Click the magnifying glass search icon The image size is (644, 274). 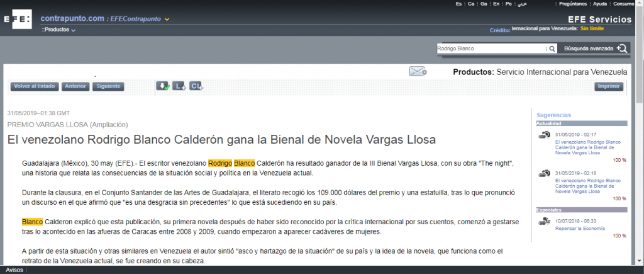[552, 49]
